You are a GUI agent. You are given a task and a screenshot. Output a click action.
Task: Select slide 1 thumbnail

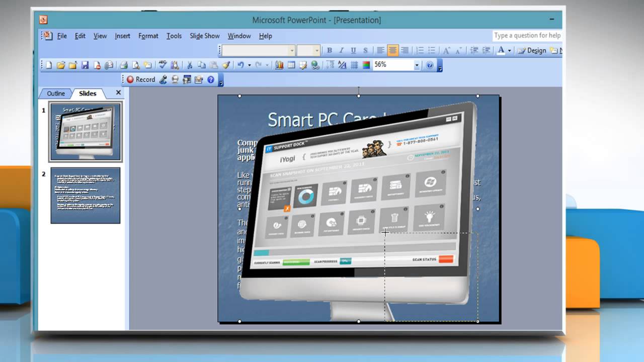pyautogui.click(x=86, y=132)
